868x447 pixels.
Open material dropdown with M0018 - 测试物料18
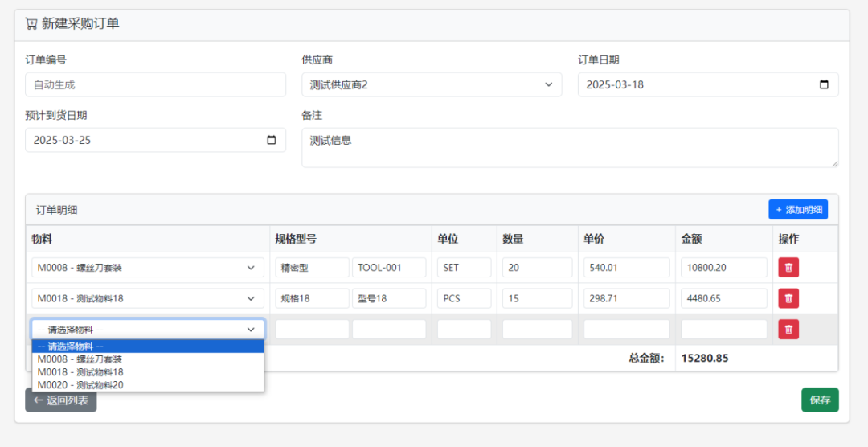coord(148,298)
